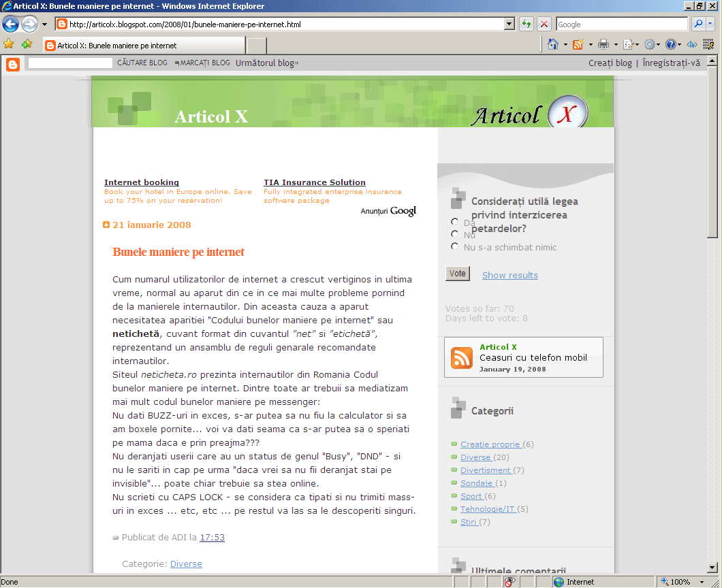Image resolution: width=722 pixels, height=588 pixels.
Task: Click the Print icon in the toolbar
Action: click(x=603, y=45)
